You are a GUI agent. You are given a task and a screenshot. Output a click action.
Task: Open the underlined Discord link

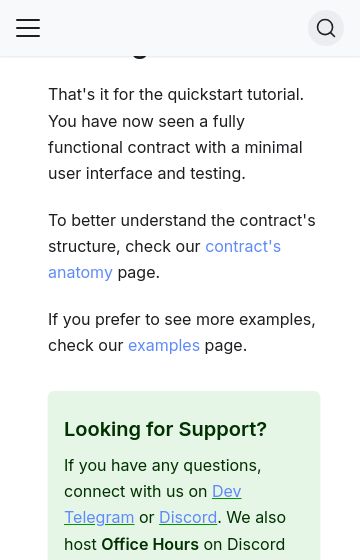pyautogui.click(x=188, y=518)
